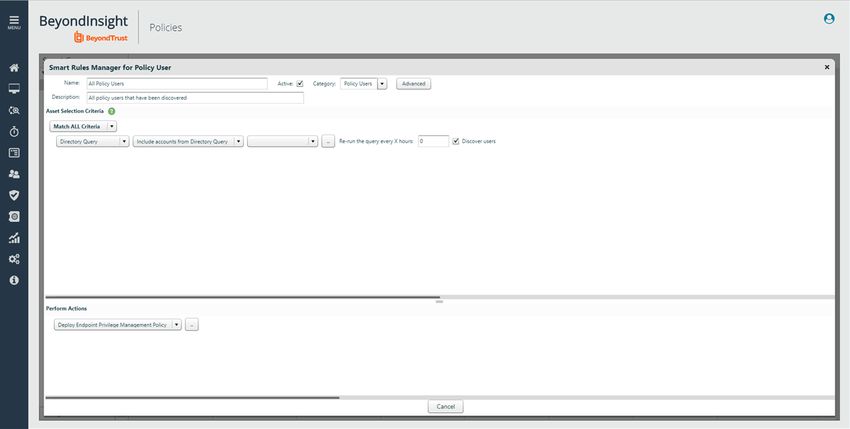Click the splitter handle above Perform Actions
This screenshot has width=850, height=429.
point(440,302)
